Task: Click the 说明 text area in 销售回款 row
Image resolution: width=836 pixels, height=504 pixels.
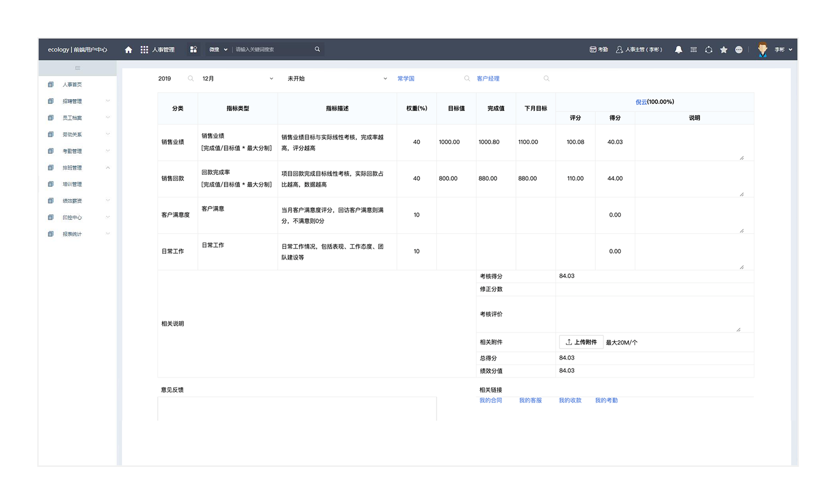Action: coord(690,180)
